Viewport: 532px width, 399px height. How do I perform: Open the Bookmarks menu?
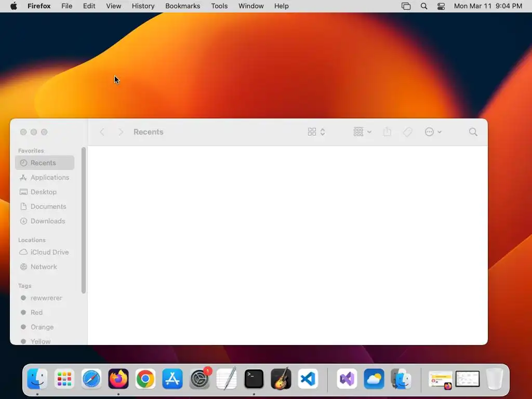pos(182,6)
